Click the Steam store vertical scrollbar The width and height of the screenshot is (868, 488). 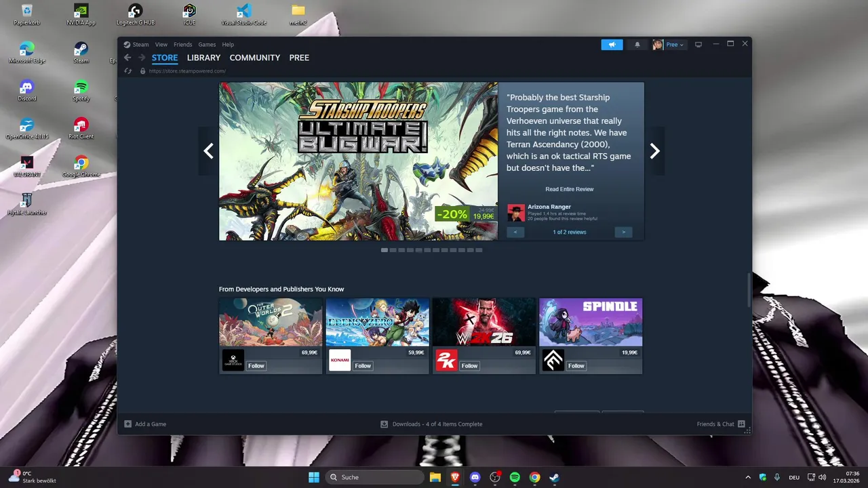(x=749, y=290)
